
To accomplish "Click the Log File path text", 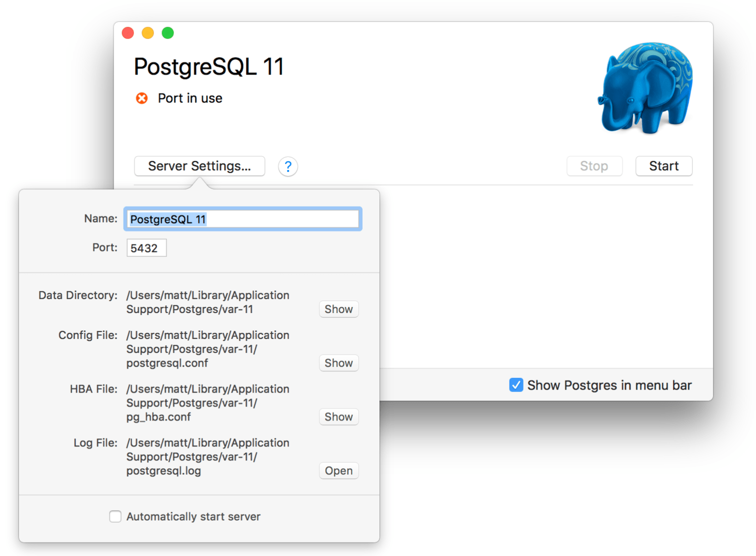I will [207, 456].
